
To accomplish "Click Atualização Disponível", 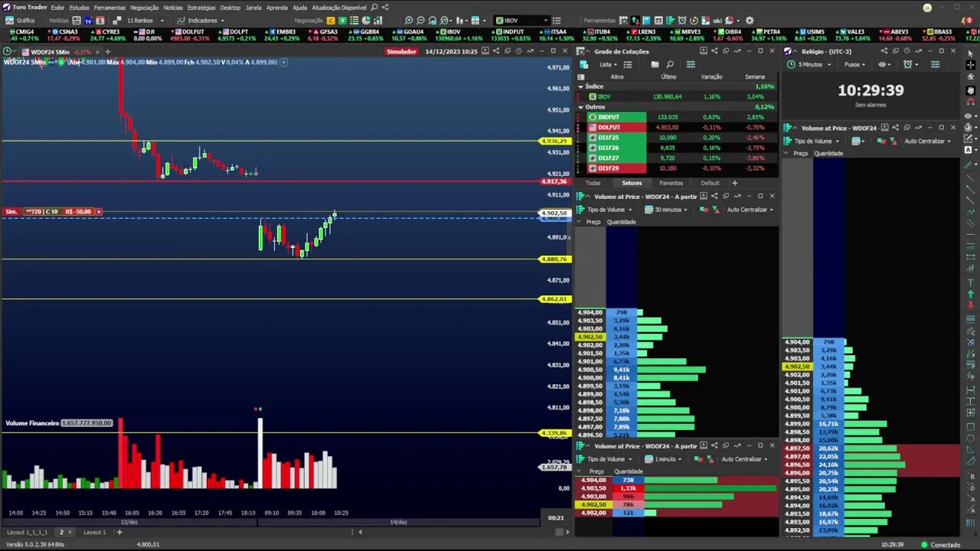I will coord(339,8).
